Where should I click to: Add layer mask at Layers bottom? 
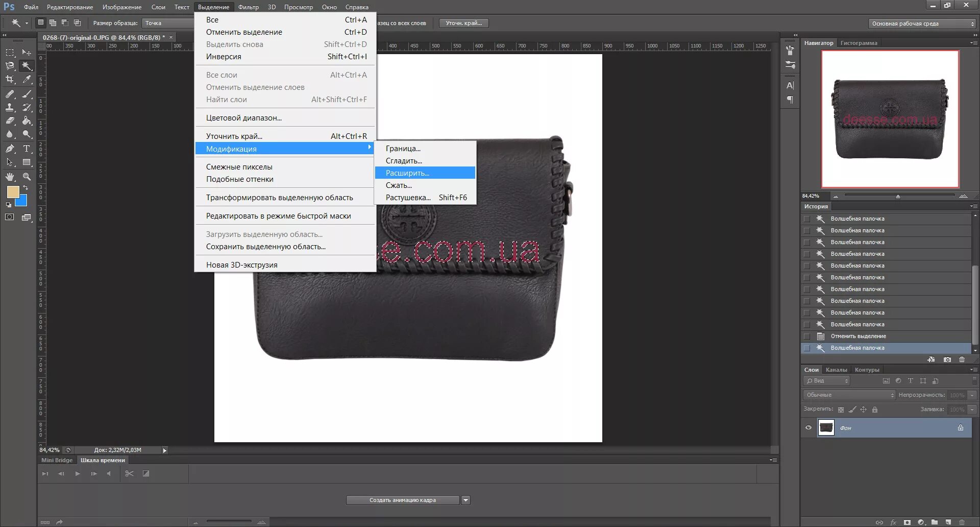tap(907, 522)
